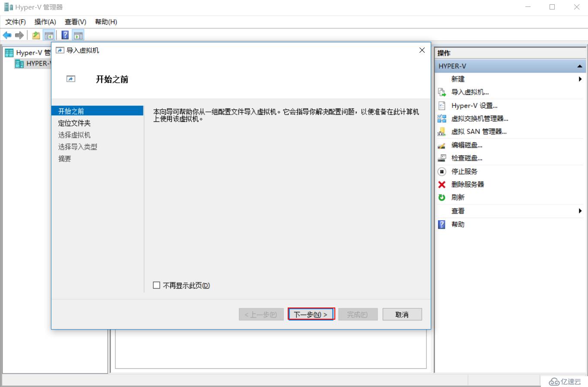The image size is (588, 387).
Task: Click Import Virtual Machine icon in Actions pane
Action: [x=442, y=92]
